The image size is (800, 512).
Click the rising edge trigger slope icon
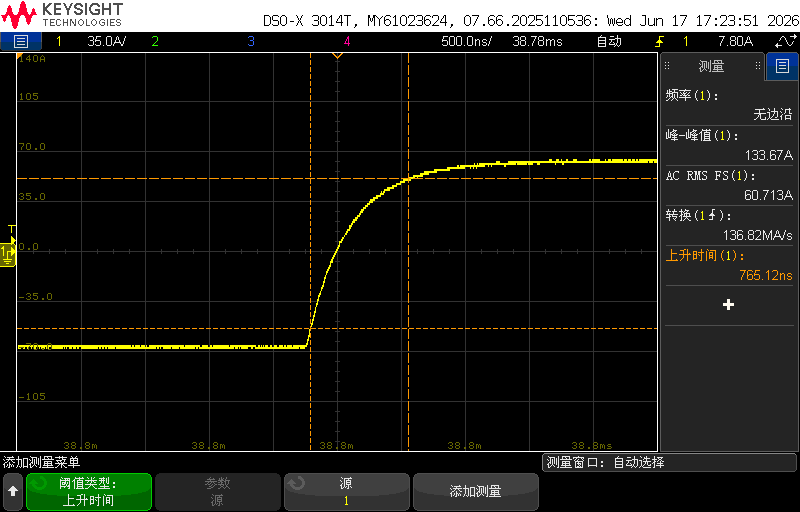coord(660,41)
